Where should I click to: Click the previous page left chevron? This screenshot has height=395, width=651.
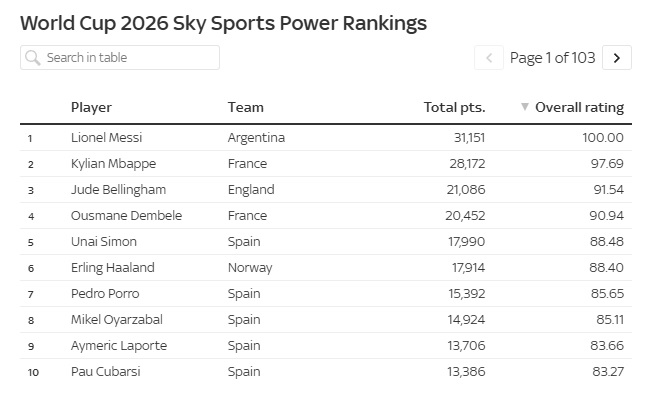point(489,58)
